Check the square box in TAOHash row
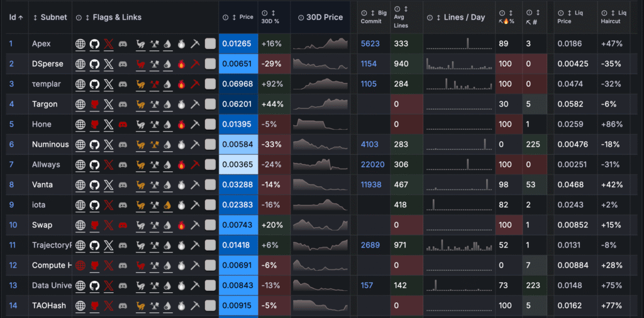This screenshot has height=318, width=644. [210, 305]
